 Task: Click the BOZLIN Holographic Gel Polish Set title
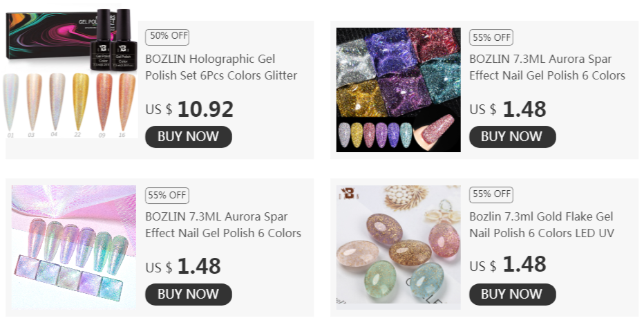[x=221, y=67]
